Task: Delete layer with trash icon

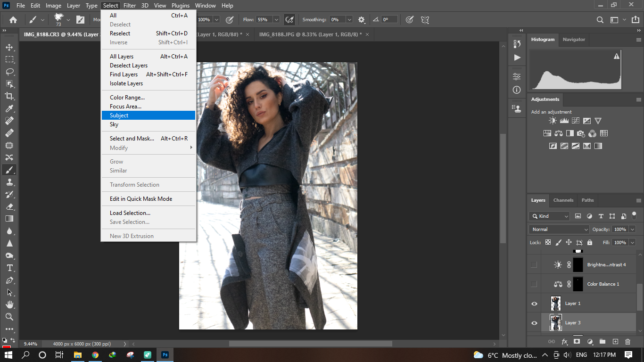Action: pos(627,342)
